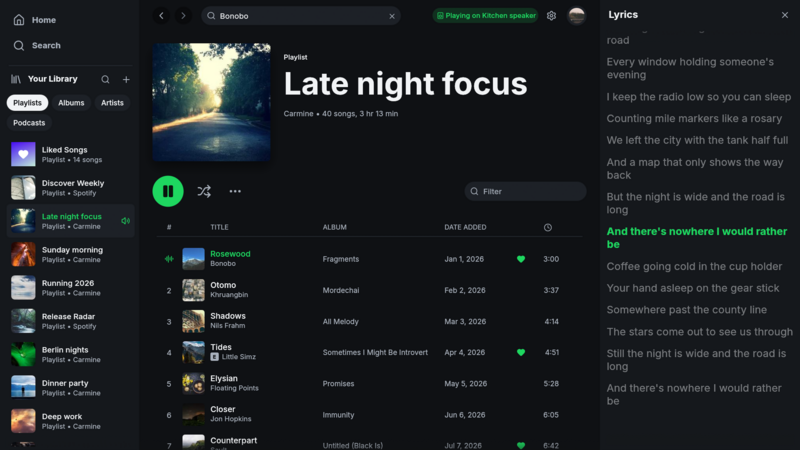Open artist link Jon Hopkins
This screenshot has height=450, width=800.
tap(231, 419)
